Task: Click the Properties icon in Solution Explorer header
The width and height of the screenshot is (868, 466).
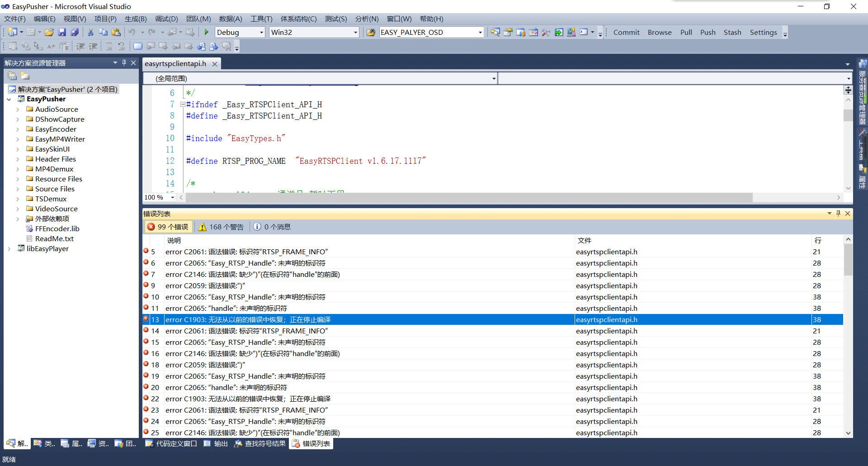Action: 12,76
